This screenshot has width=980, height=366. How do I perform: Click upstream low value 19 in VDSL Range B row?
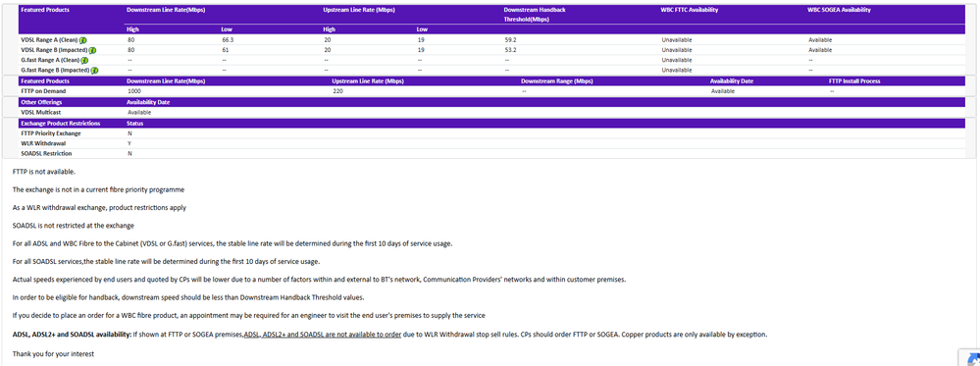coord(421,50)
